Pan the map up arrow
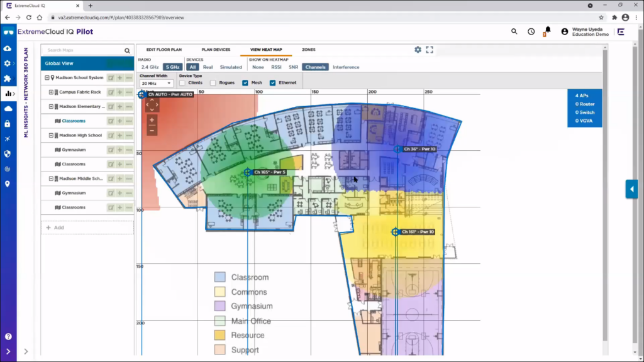The height and width of the screenshot is (362, 644). (152, 100)
